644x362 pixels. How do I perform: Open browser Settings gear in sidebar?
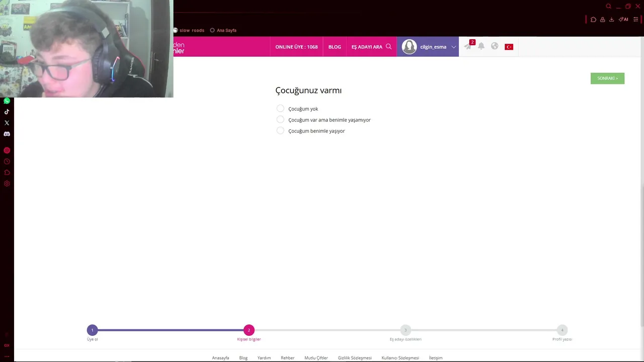tap(7, 184)
